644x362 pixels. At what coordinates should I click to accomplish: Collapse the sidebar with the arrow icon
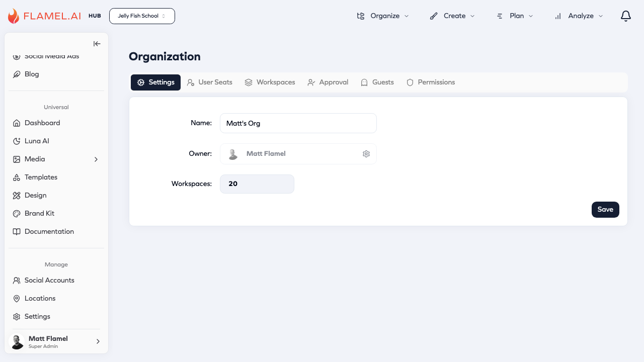pyautogui.click(x=97, y=44)
